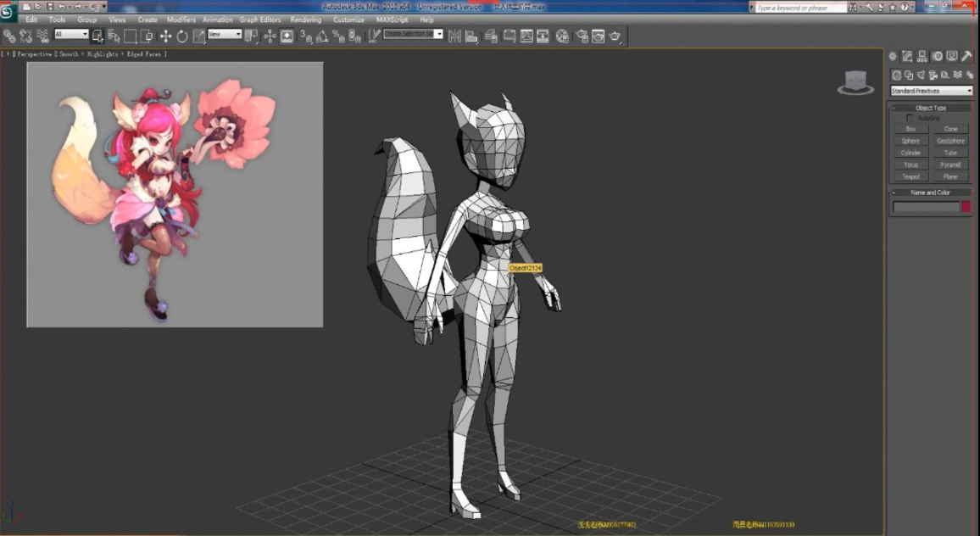Viewport: 980px width, 536px height.
Task: Select the Space Warps category icon
Action: (x=957, y=75)
